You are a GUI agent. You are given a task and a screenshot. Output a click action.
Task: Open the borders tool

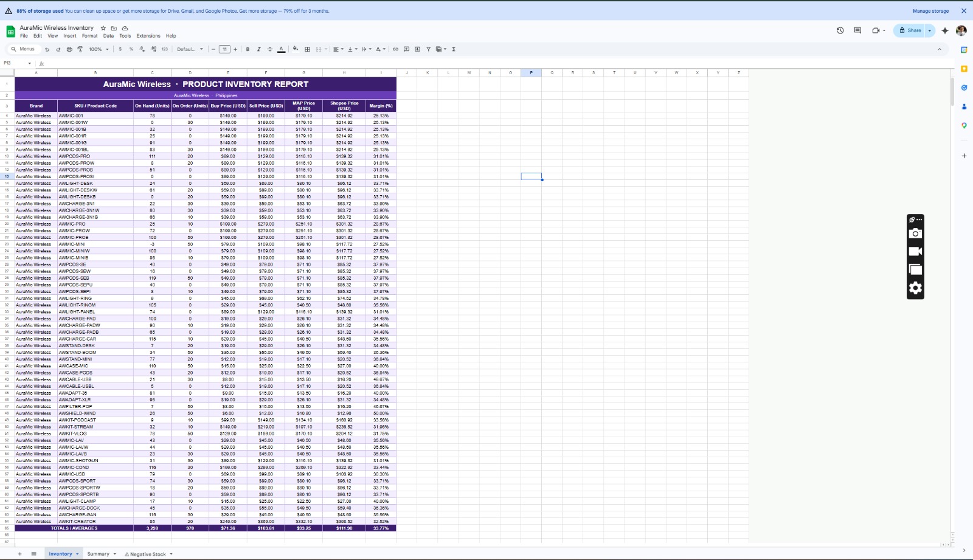tap(307, 49)
